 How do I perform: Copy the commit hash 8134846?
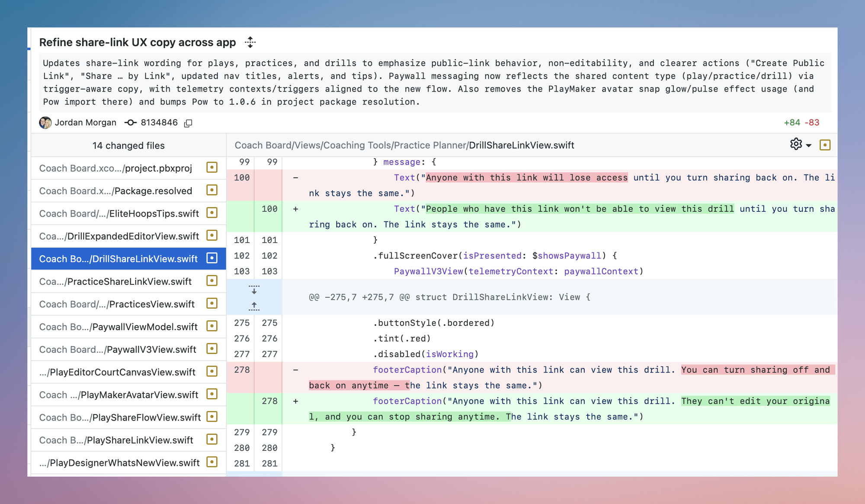click(188, 123)
